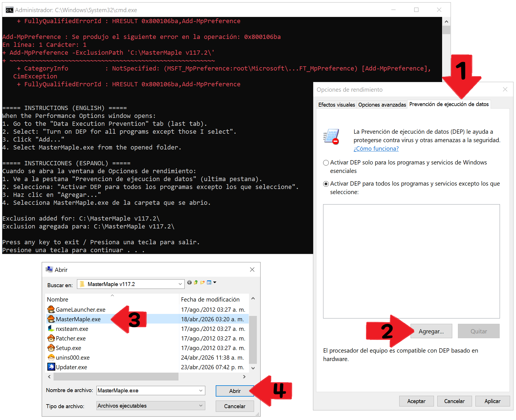
Task: Expand the Nombre de archivo dropdown
Action: pyautogui.click(x=201, y=391)
